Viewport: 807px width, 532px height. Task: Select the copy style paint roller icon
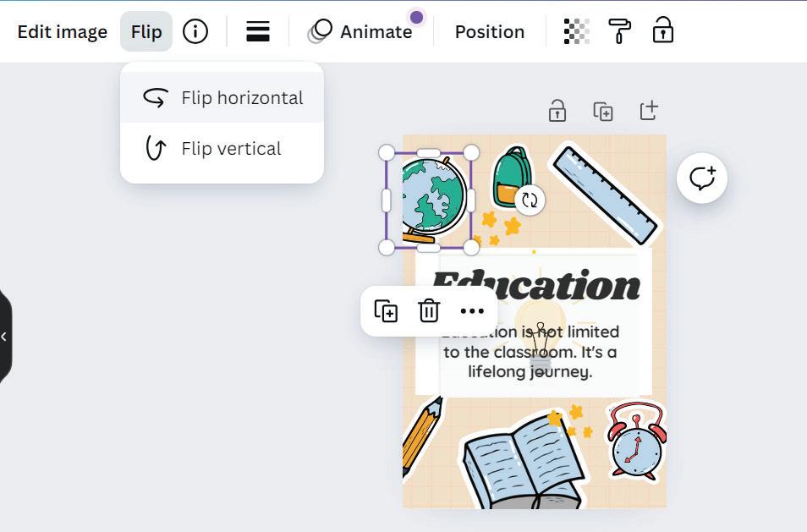point(620,31)
